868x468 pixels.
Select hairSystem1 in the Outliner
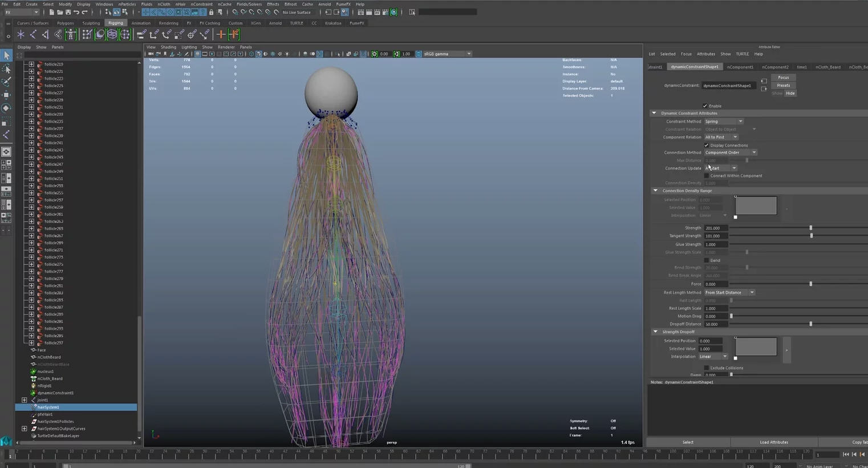coord(48,407)
